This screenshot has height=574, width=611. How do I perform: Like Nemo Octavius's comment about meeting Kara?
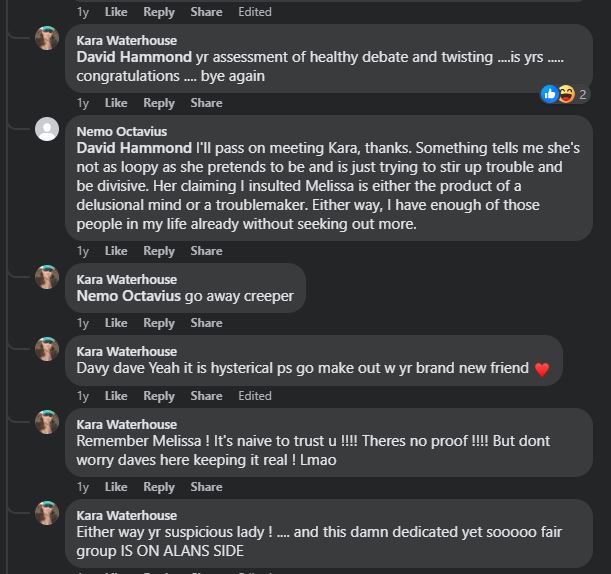tap(116, 251)
